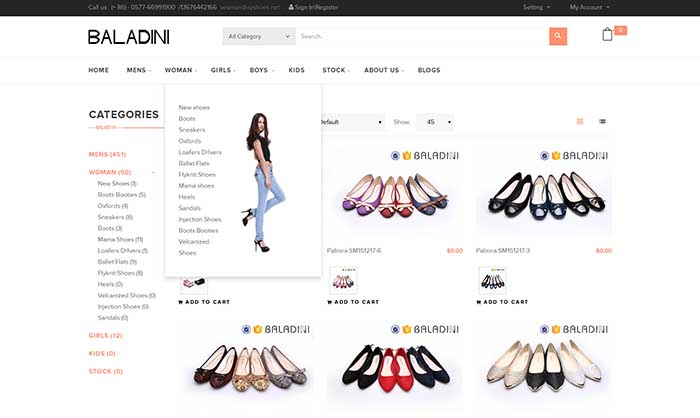Select Boots Booties in the Woman dropdown

click(198, 230)
